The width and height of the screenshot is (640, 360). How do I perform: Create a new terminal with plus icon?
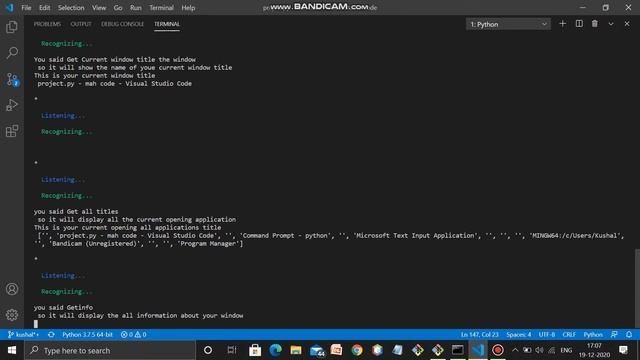[562, 24]
